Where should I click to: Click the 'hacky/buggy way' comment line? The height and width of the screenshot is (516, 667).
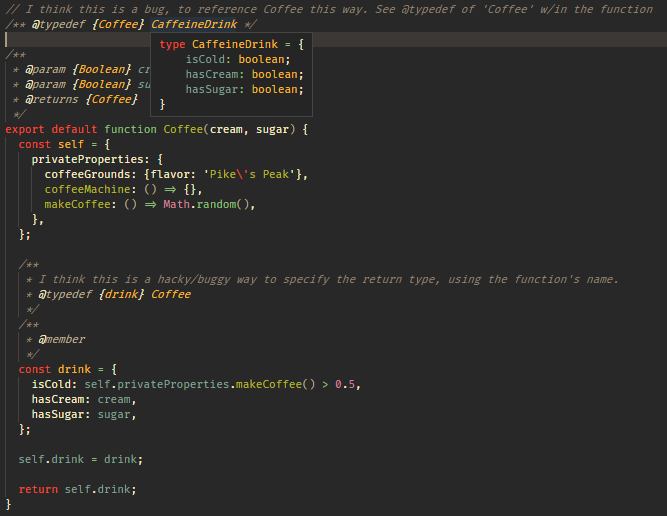(322, 279)
